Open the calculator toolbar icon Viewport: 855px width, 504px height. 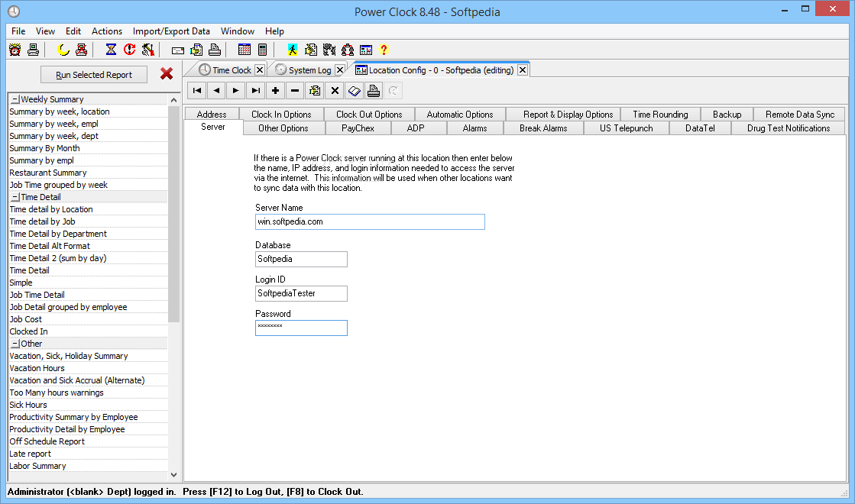click(x=262, y=50)
